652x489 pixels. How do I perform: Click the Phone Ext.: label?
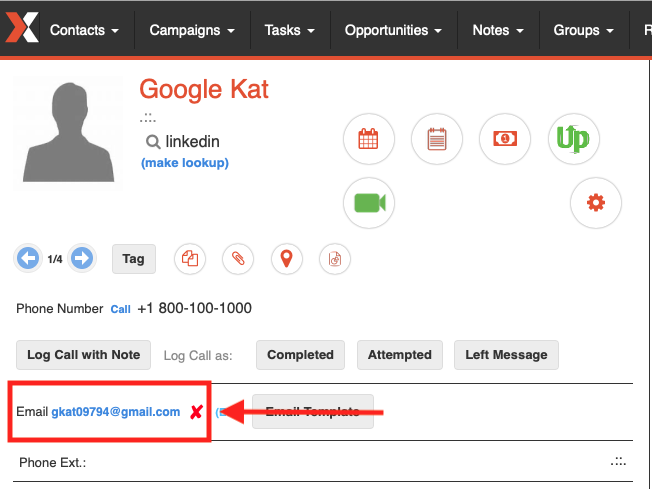52,462
